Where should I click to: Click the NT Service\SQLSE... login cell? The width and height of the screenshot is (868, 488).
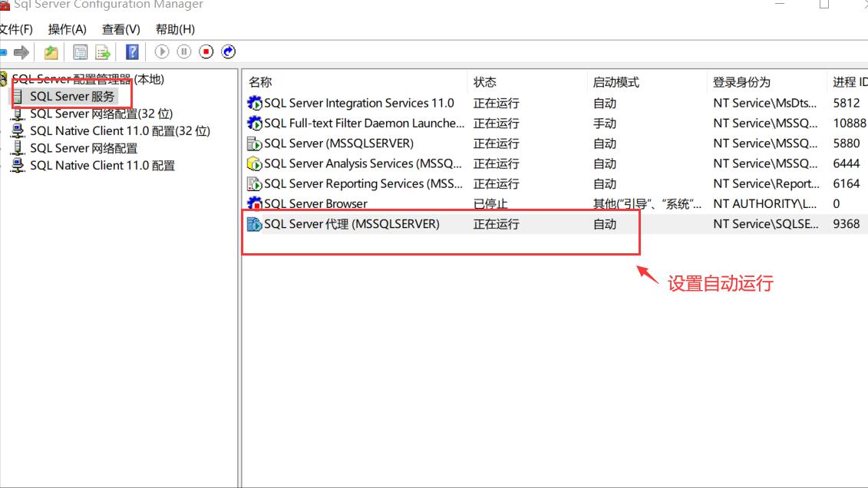coord(766,224)
